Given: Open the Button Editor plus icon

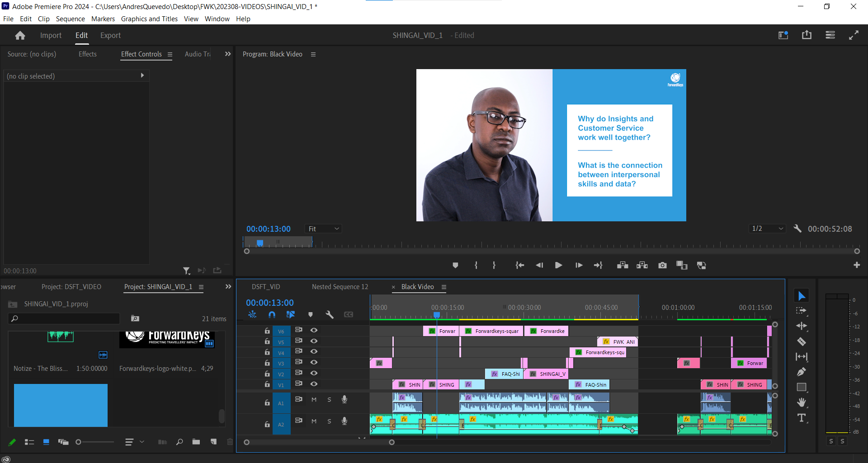Looking at the screenshot, I should (x=857, y=265).
